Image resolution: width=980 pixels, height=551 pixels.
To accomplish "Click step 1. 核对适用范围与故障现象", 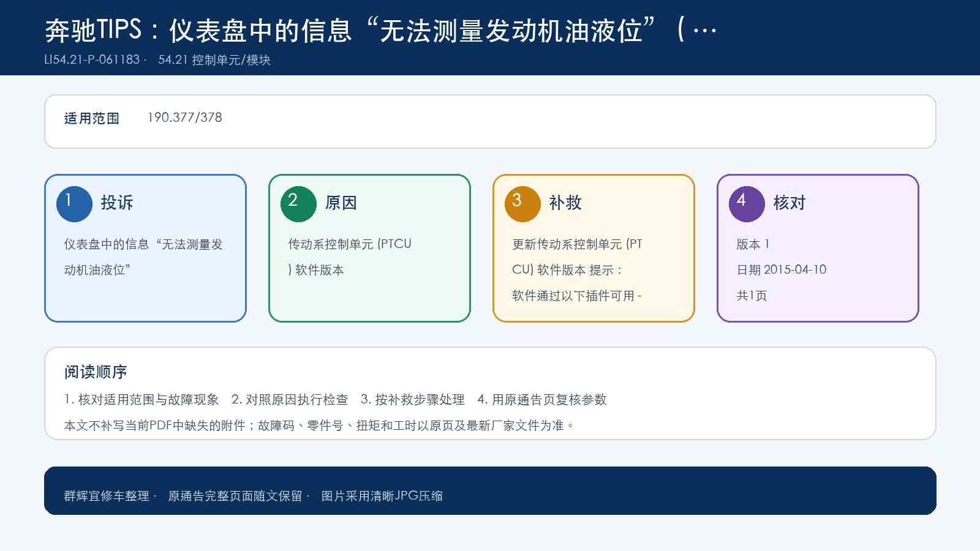I will coord(141,400).
